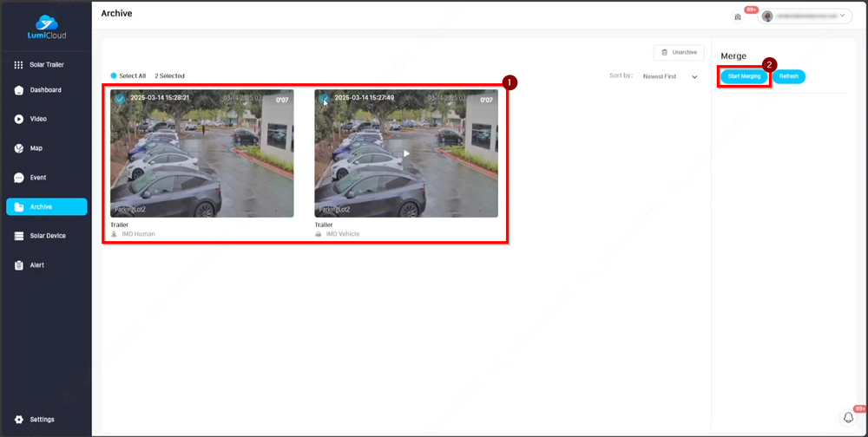Click the Unarchive button
868x437 pixels.
click(678, 52)
